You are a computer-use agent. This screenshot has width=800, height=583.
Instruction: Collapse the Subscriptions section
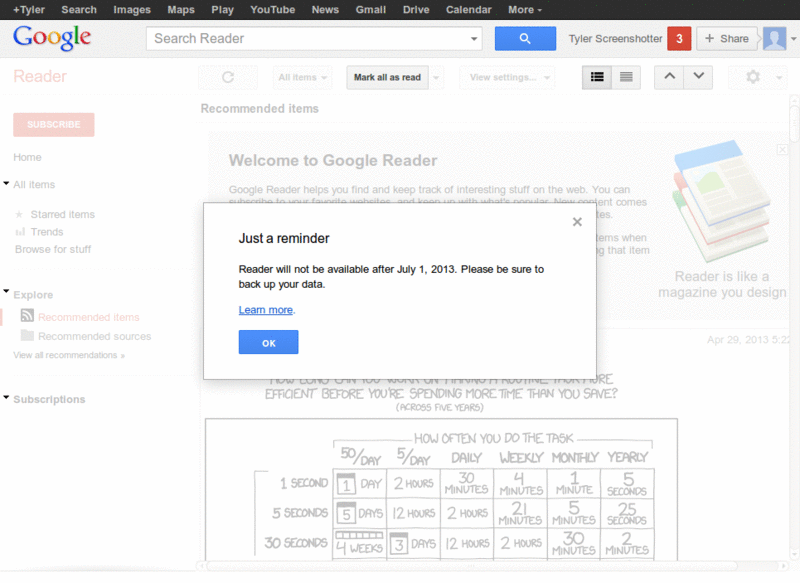pos(7,399)
